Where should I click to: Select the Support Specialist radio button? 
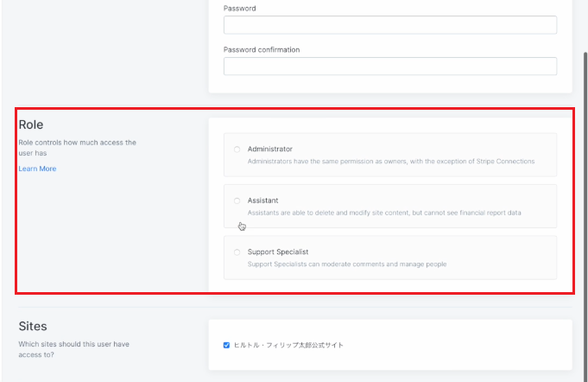pos(237,252)
